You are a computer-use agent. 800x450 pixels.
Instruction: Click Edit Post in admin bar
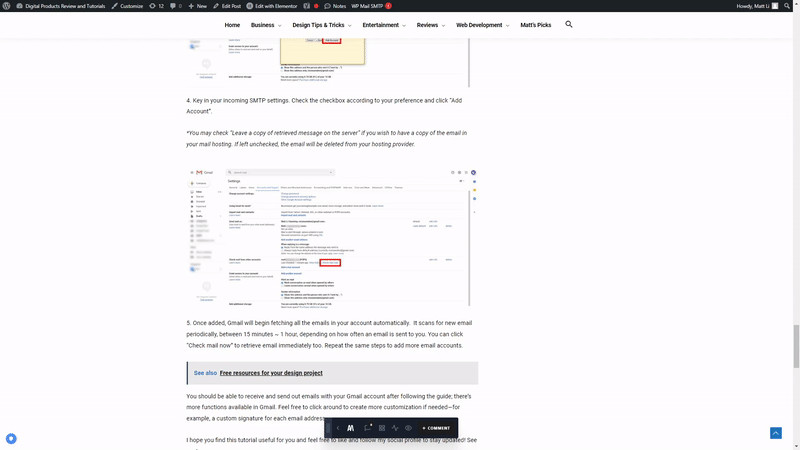(x=227, y=6)
